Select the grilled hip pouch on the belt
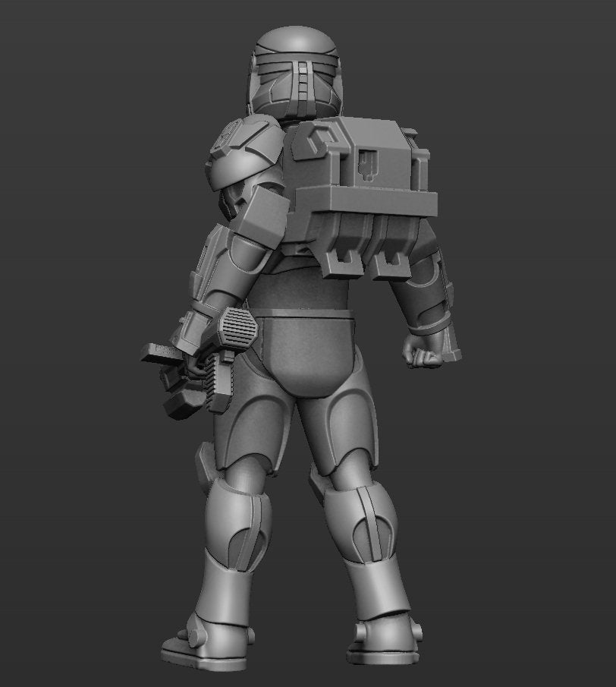This screenshot has width=616, height=687. coord(237,329)
